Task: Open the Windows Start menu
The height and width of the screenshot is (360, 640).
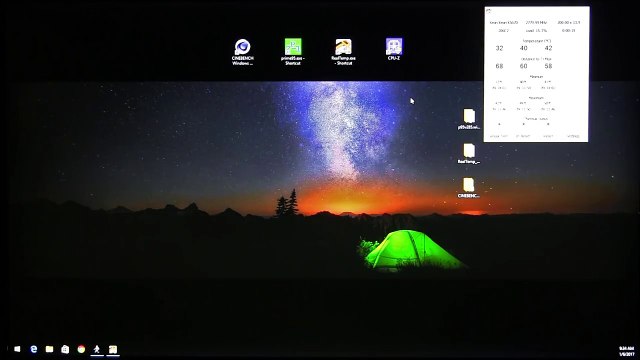Action: [x=17, y=349]
